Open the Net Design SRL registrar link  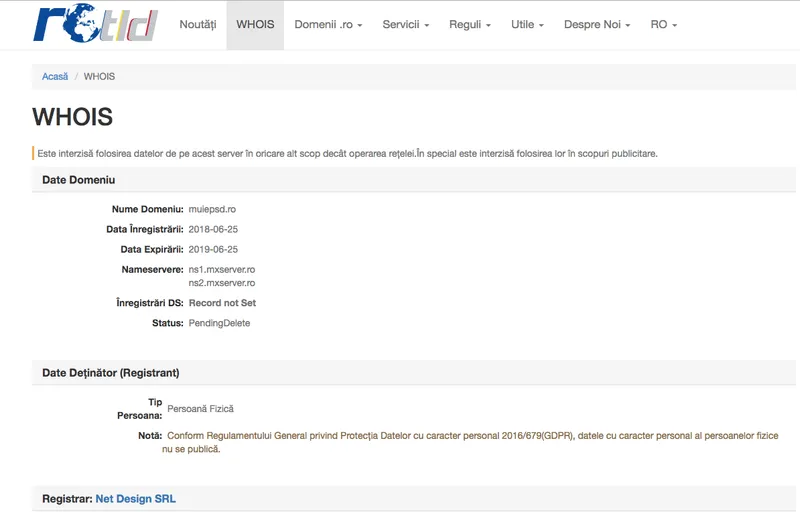pyautogui.click(x=136, y=499)
